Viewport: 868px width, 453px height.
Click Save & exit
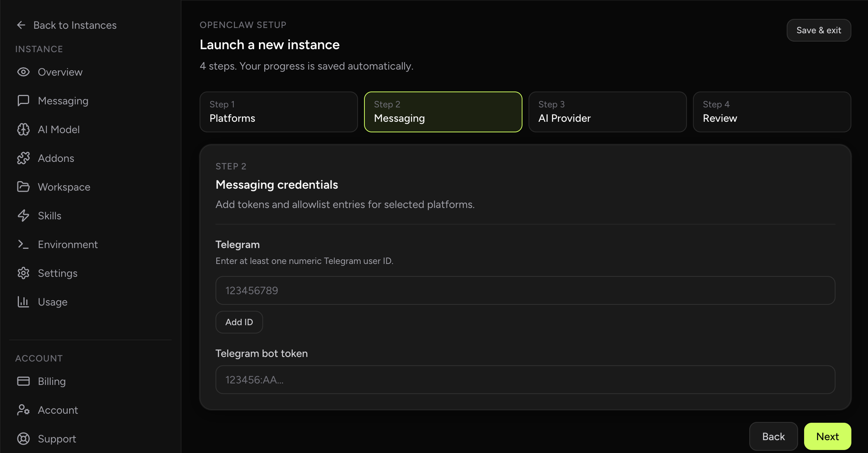click(818, 30)
